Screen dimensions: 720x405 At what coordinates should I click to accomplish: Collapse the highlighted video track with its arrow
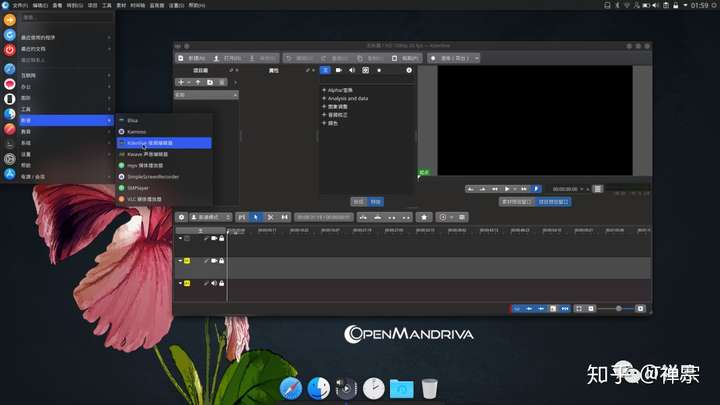point(180,261)
